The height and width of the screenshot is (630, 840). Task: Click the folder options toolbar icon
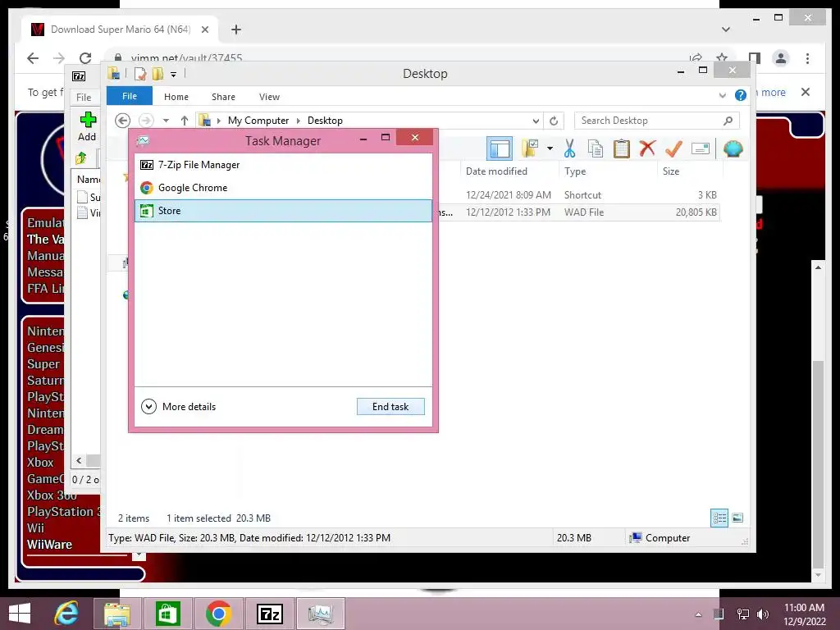531,148
